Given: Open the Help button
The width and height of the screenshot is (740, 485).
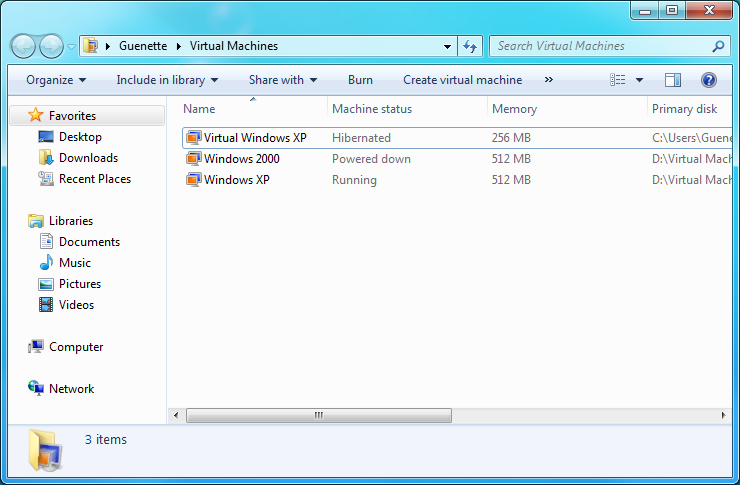Looking at the screenshot, I should click(x=709, y=80).
